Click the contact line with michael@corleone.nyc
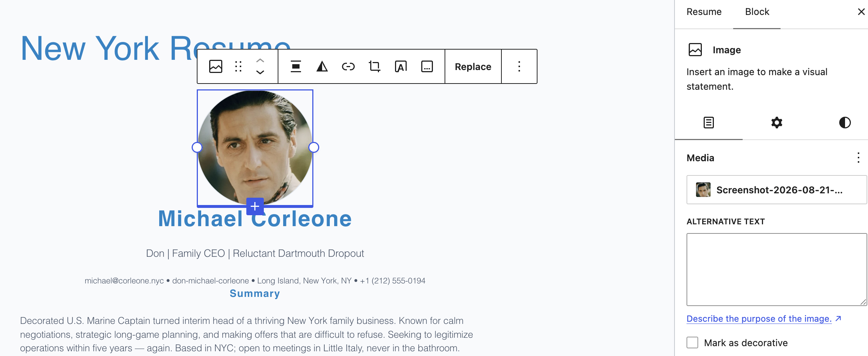The image size is (868, 356). point(255,280)
